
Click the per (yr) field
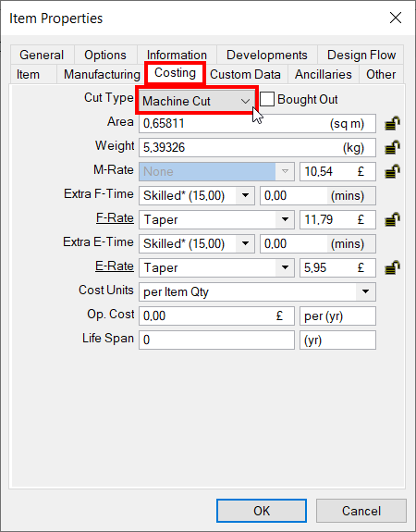(x=337, y=315)
